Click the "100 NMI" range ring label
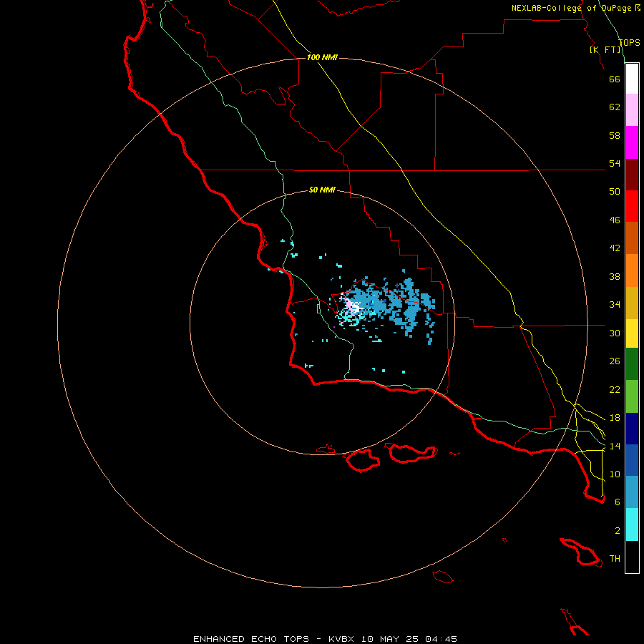 click(322, 57)
